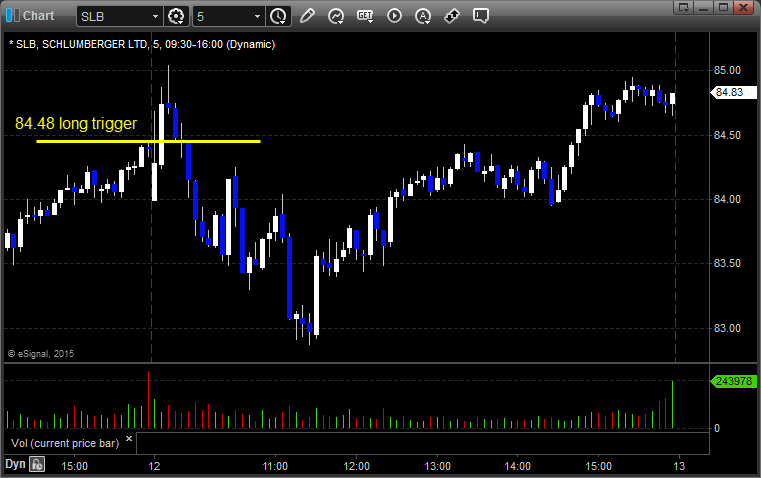Viewport: 761px width, 478px height.
Task: Open the window menu button beside minimize
Action: coord(683,7)
